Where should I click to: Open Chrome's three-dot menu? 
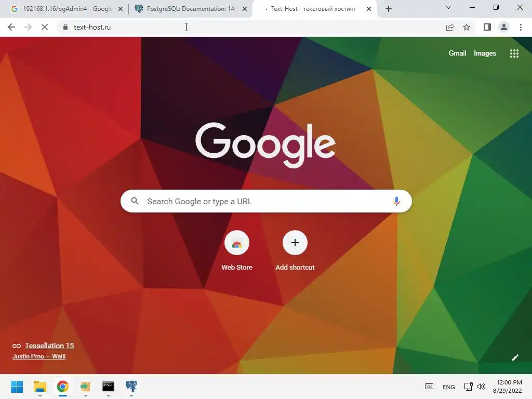coord(521,27)
